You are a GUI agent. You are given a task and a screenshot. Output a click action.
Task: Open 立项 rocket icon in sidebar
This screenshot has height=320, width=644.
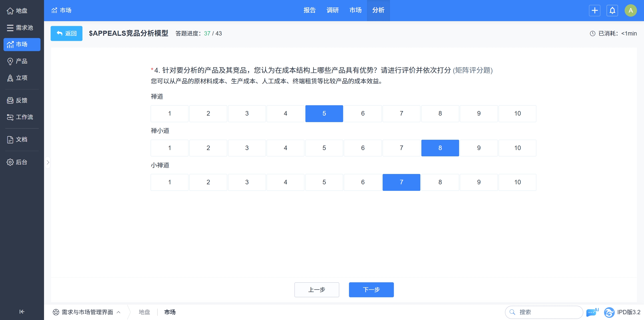10,78
